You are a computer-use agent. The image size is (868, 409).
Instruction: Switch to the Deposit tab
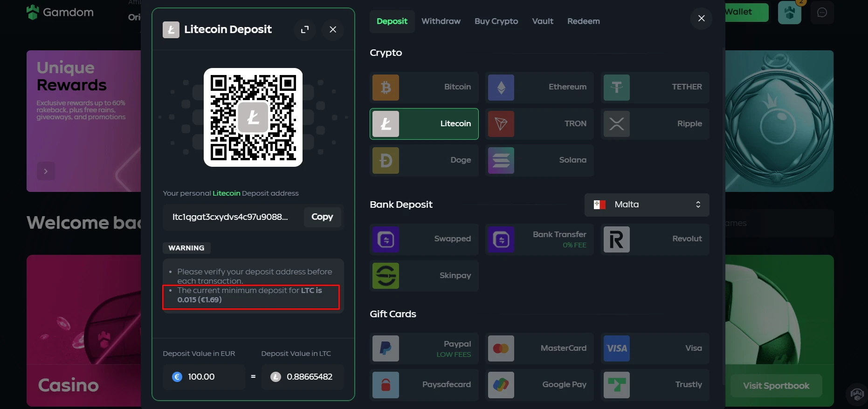click(392, 21)
